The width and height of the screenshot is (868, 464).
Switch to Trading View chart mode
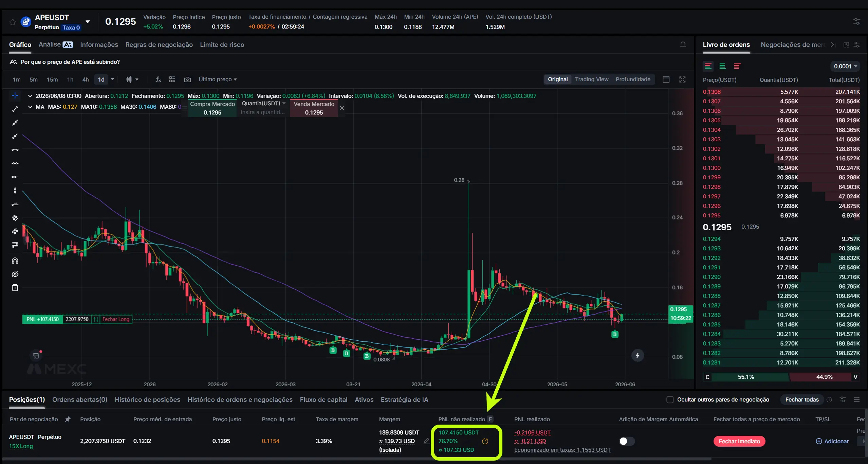click(x=592, y=79)
